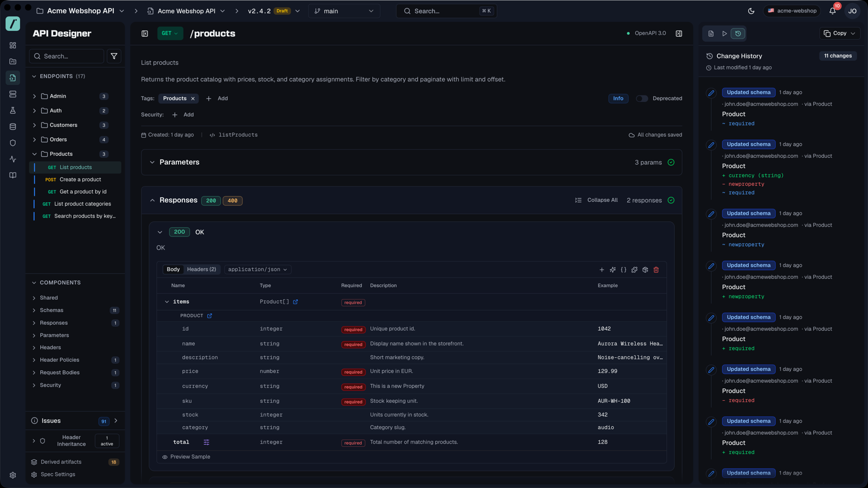Switch to the document panel icon
This screenshot has height=488, width=868.
click(711, 34)
